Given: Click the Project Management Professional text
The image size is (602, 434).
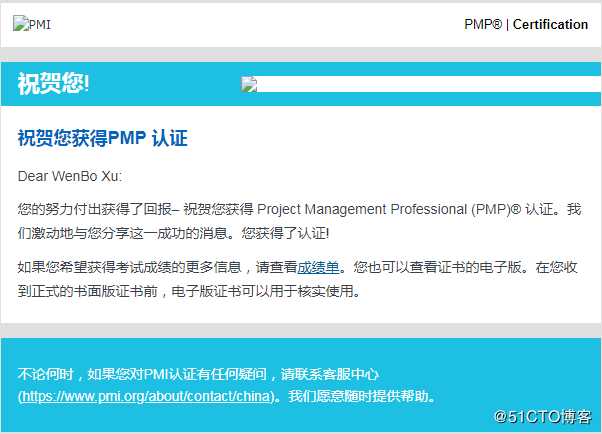Looking at the screenshot, I should tap(362, 209).
